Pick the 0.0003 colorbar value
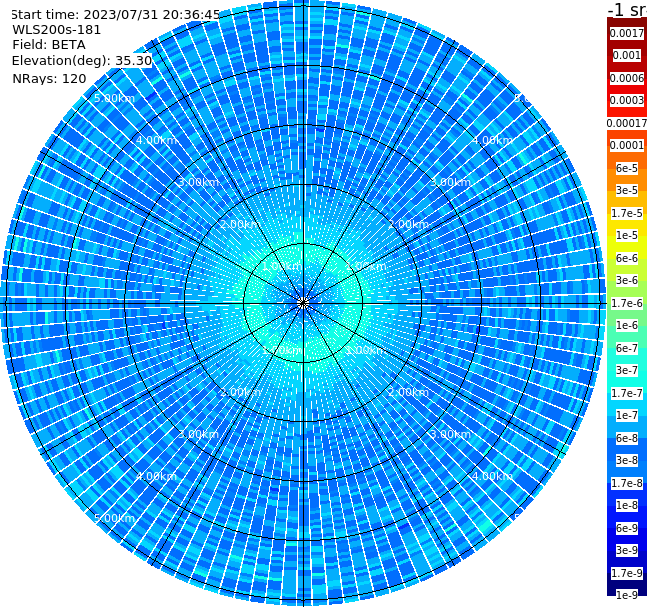The image size is (647, 607). coord(627,100)
